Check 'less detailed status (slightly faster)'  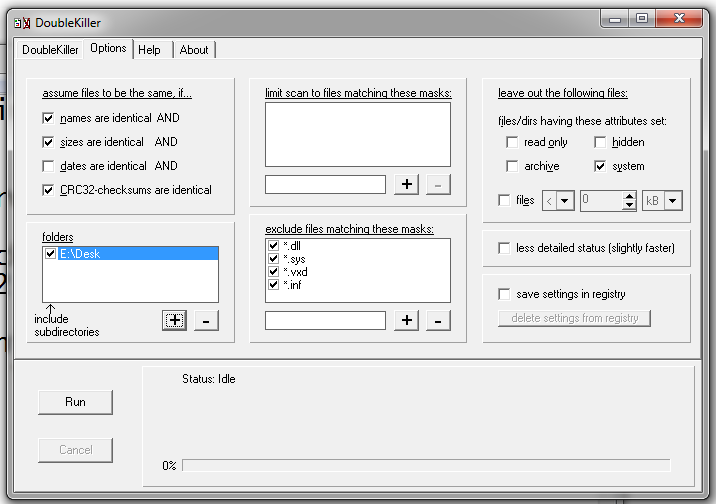tap(504, 248)
